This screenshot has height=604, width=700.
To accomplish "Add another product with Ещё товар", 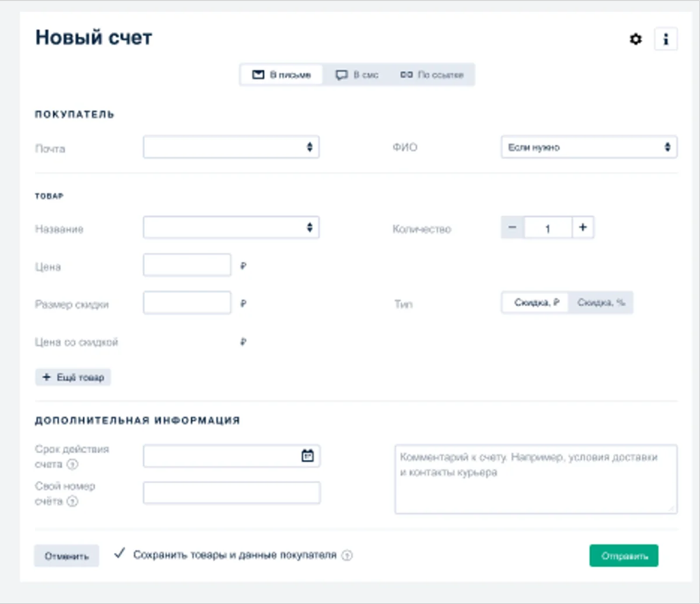I will (73, 378).
